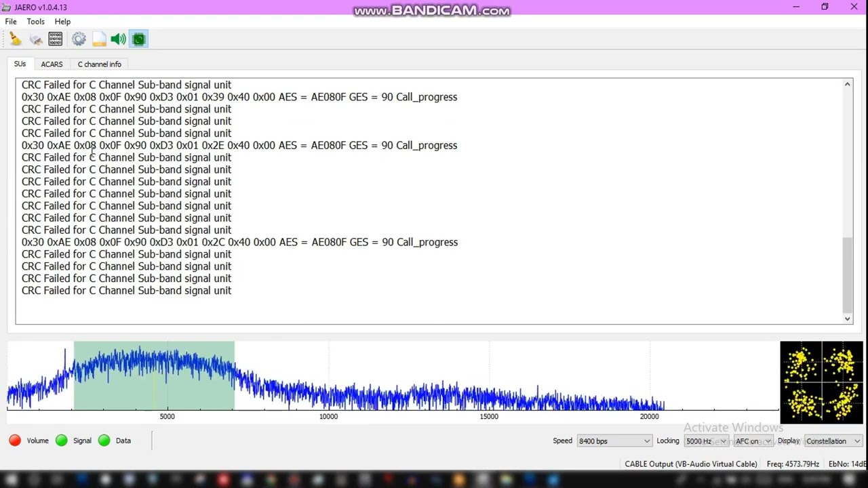Expand the Locking 5000 Hz dropdown

tap(706, 441)
